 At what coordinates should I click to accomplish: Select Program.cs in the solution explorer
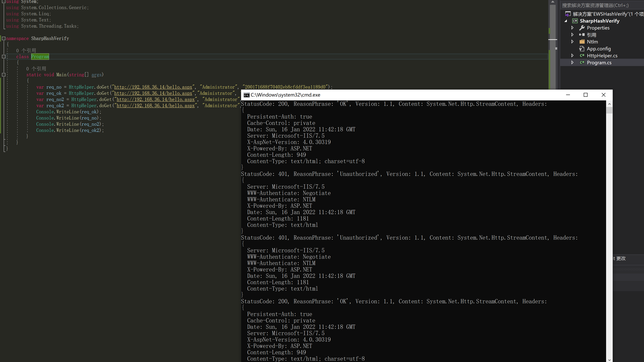point(599,63)
